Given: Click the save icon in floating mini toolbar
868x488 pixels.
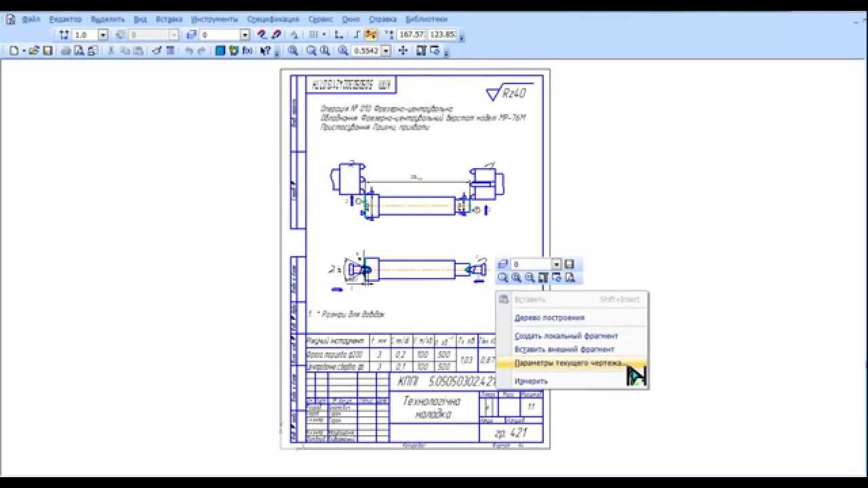Looking at the screenshot, I should (x=570, y=264).
